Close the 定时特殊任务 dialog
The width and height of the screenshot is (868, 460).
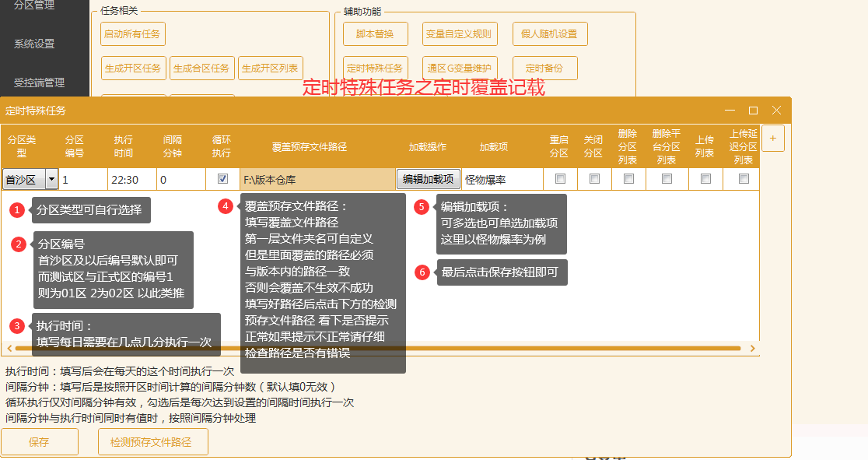tap(776, 111)
